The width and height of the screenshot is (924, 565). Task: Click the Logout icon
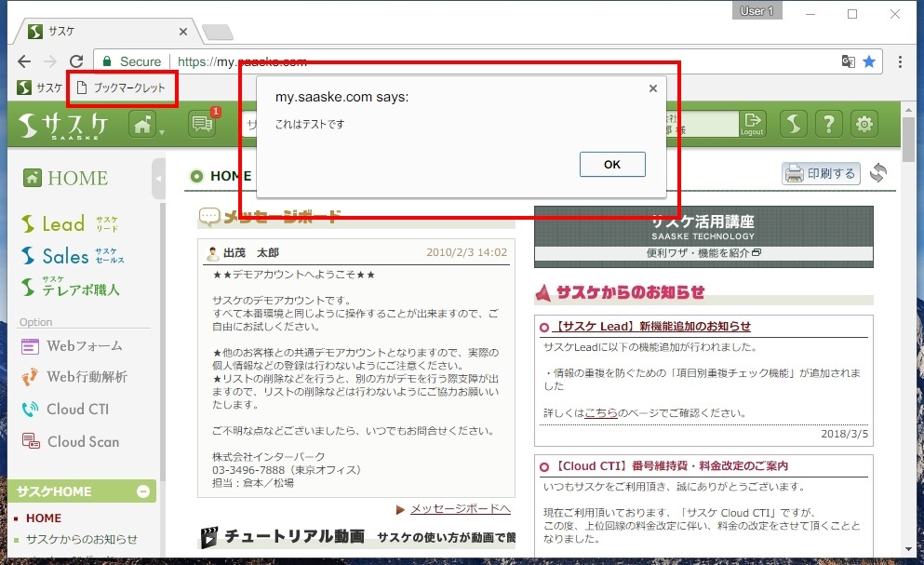click(x=752, y=124)
